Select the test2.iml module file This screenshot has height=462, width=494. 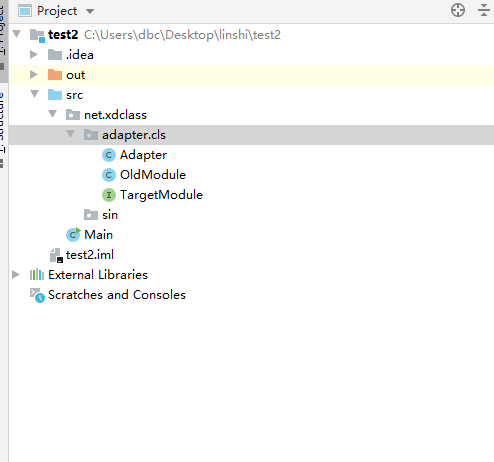click(82, 255)
